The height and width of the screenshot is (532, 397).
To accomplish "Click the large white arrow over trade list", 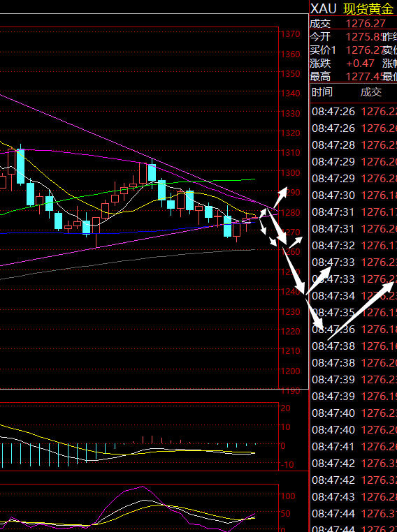I will [361, 311].
